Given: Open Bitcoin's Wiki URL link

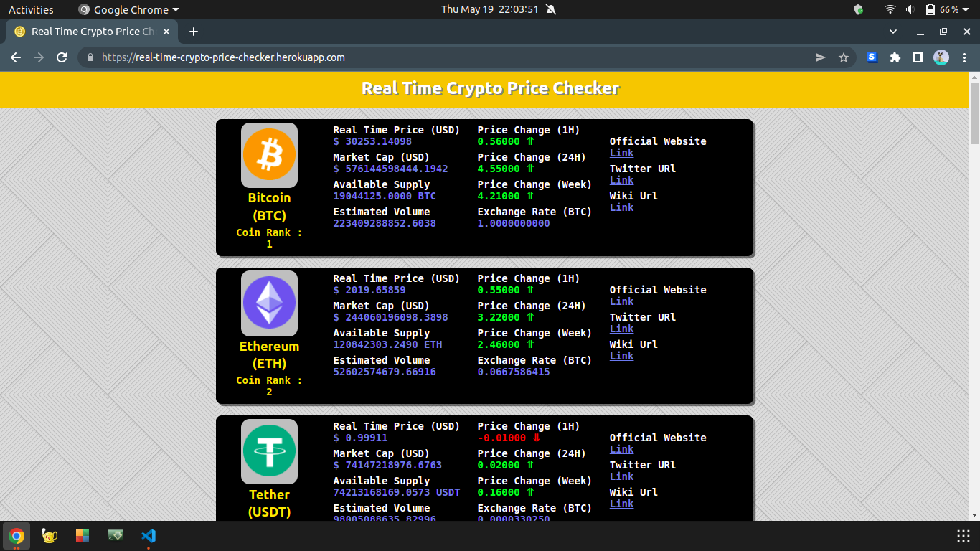Looking at the screenshot, I should 621,207.
